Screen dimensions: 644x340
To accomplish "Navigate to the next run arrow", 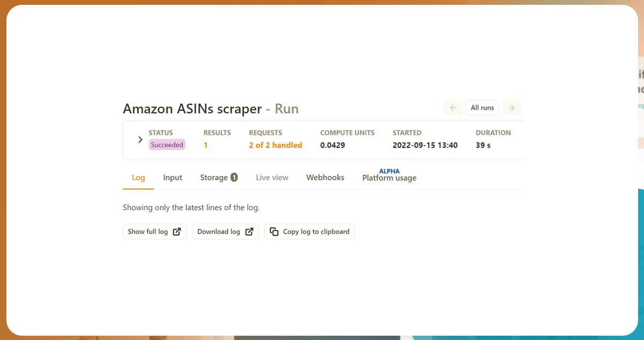I will 512,108.
